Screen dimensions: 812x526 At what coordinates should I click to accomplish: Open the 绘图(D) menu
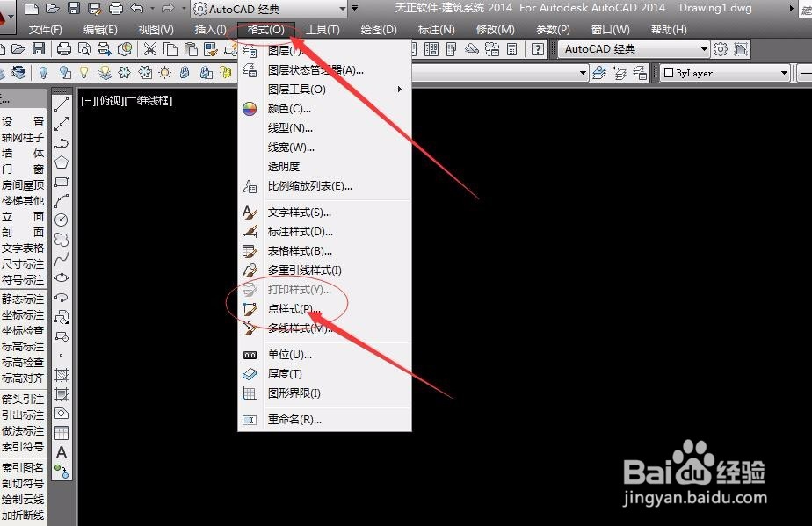pyautogui.click(x=379, y=30)
